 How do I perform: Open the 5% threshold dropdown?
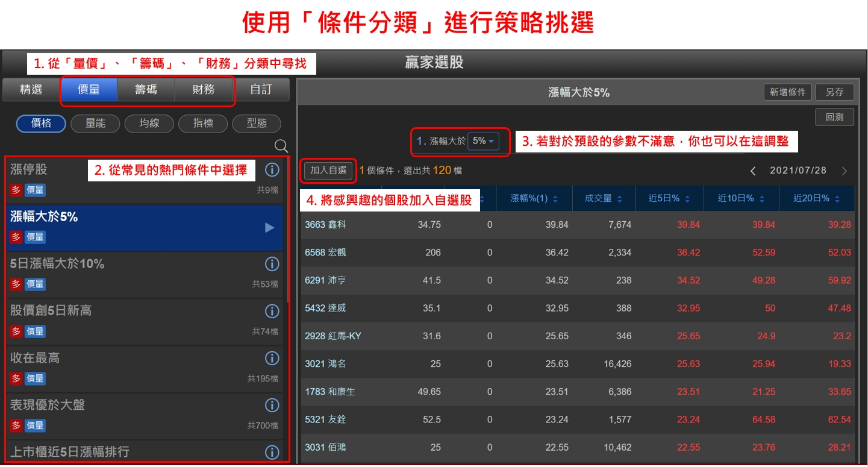click(x=483, y=141)
